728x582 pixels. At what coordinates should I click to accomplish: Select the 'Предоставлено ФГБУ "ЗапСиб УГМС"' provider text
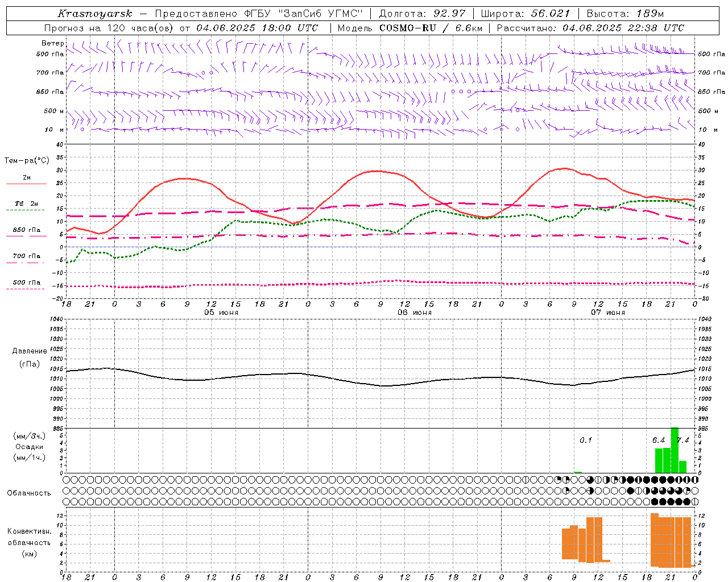pos(259,14)
